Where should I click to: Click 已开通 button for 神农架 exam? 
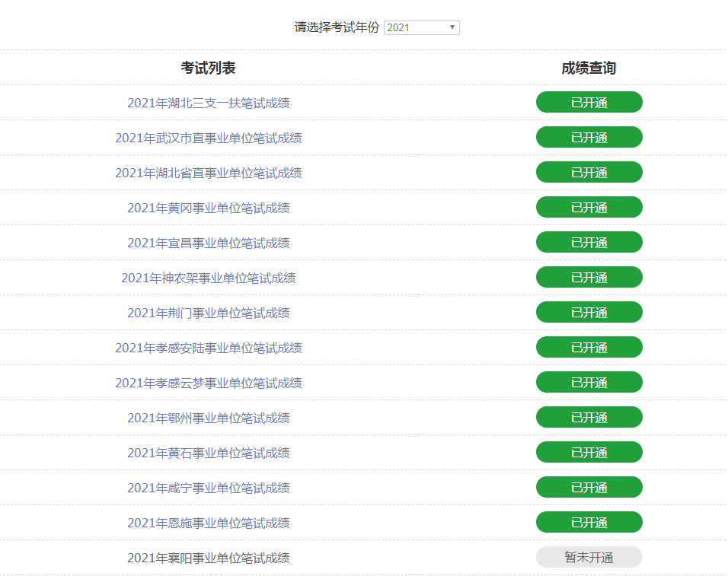coord(589,278)
